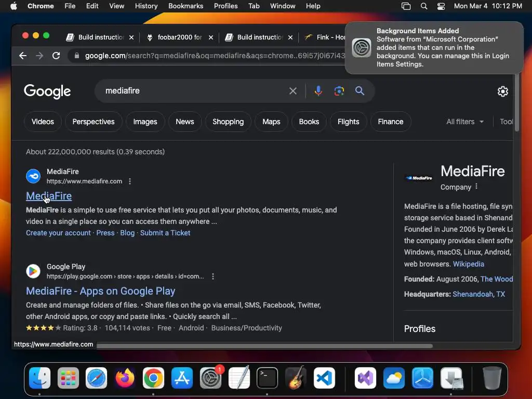Open three-dot menu beside Company label
The image size is (532, 399).
(x=476, y=187)
